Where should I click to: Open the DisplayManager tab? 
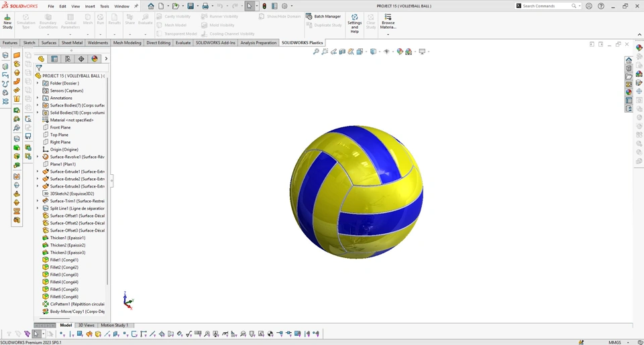(95, 59)
